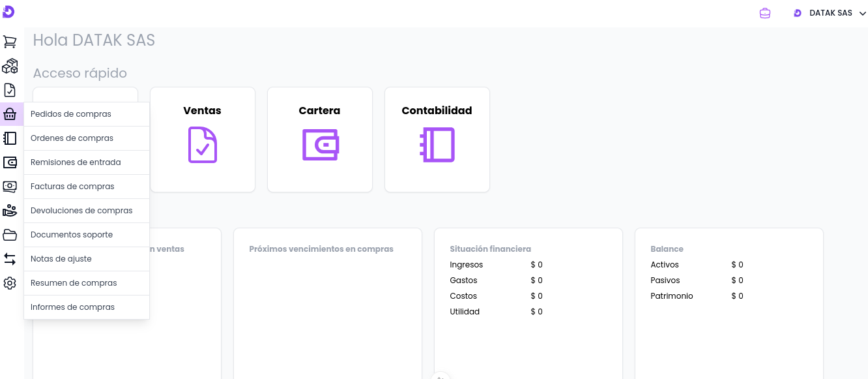Open the settings gear icon in sidebar
Image resolution: width=868 pixels, height=379 pixels.
10,283
